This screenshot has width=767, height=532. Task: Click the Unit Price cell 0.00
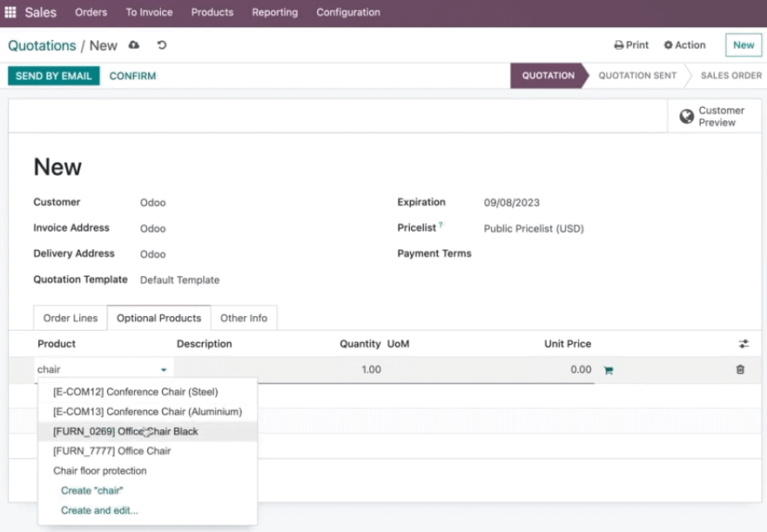coord(581,369)
